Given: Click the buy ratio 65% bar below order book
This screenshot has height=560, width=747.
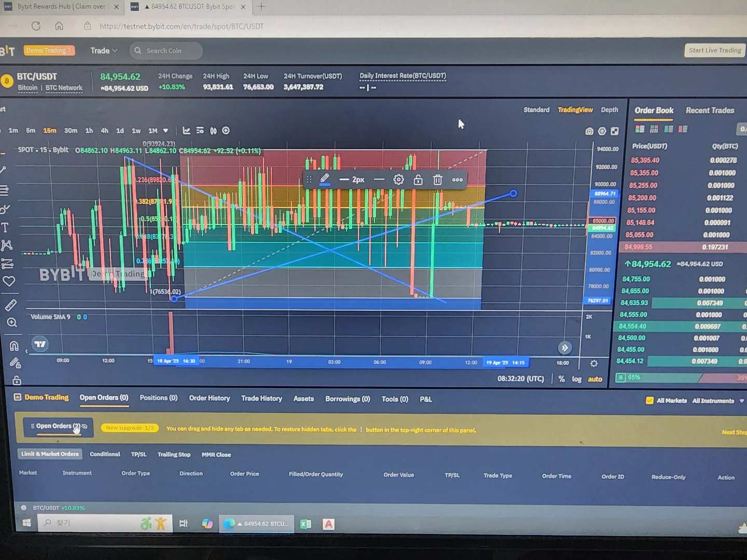Looking at the screenshot, I should 659,377.
